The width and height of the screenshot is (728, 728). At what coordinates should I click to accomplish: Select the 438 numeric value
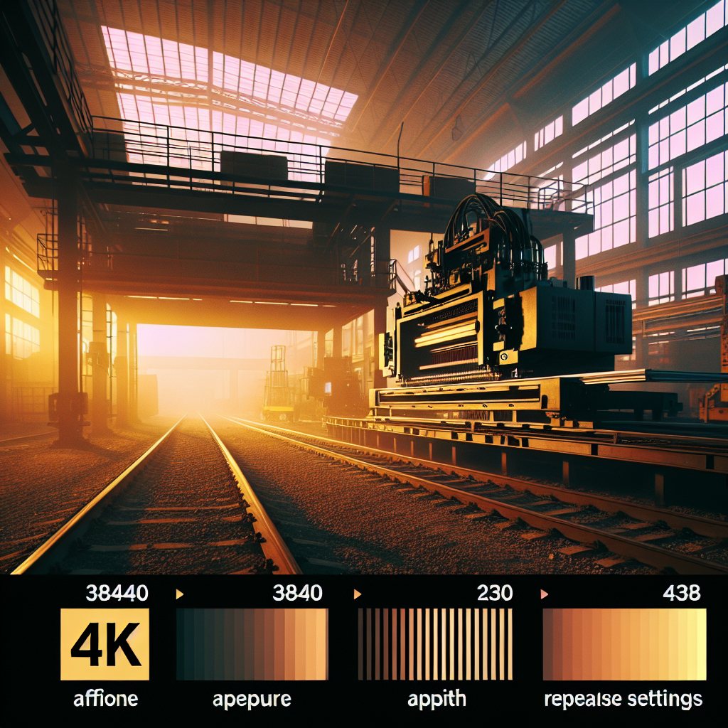pyautogui.click(x=680, y=592)
